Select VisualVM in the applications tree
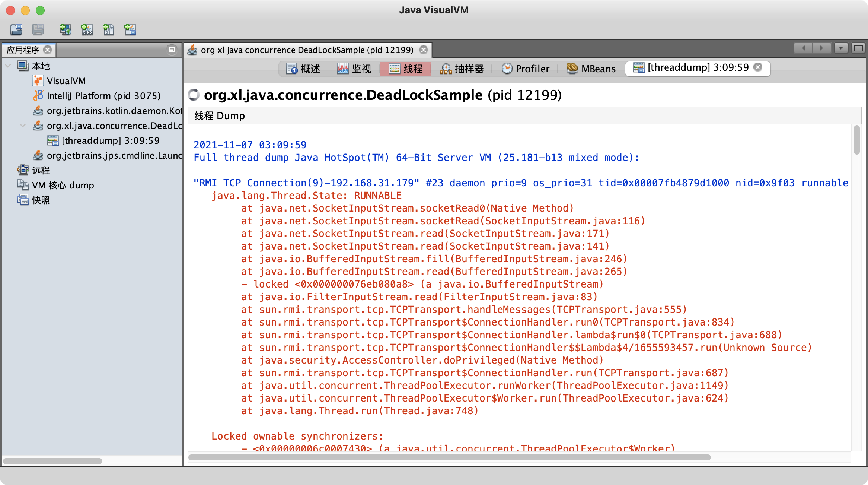The image size is (868, 485). point(66,81)
